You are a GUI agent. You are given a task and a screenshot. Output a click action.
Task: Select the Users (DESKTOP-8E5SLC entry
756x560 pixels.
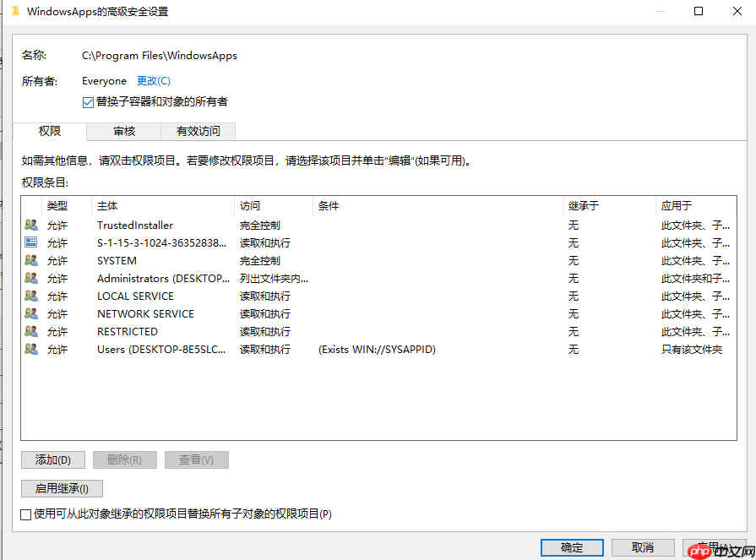pos(378,350)
